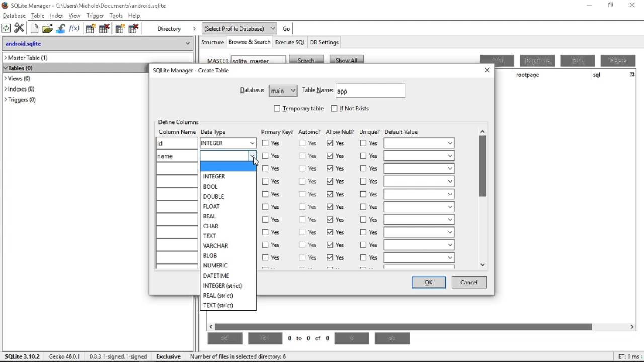Expand the Indexes (0) tree node
Image resolution: width=644 pixels, height=362 pixels.
coord(6,89)
